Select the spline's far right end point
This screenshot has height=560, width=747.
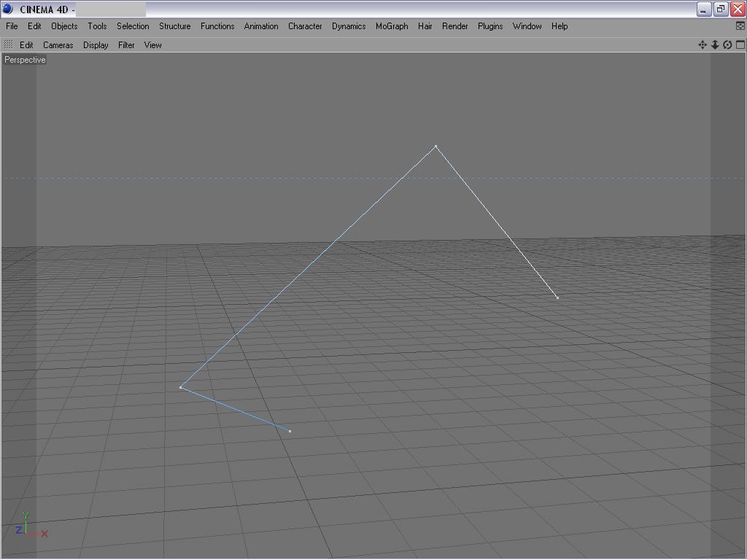click(557, 297)
